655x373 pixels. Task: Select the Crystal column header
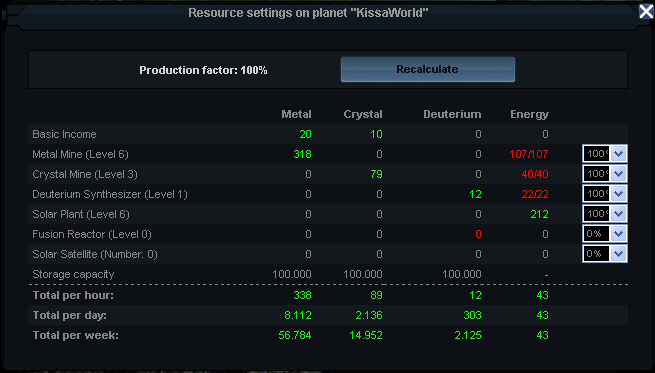pos(363,114)
